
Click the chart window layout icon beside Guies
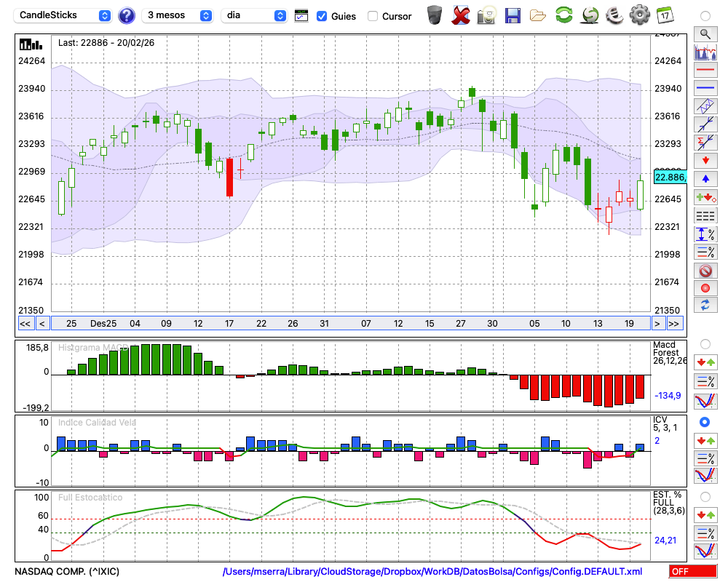(301, 16)
